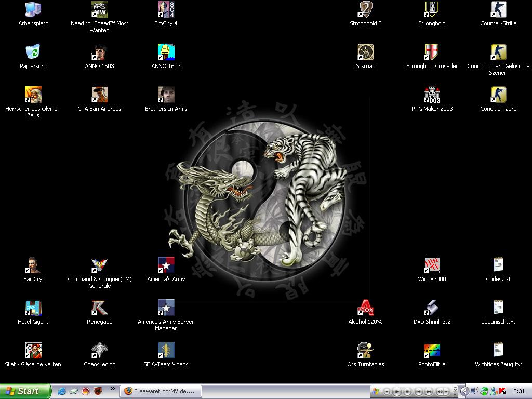Switch to the FreewarefrontMV.de Firefox taskbar item

[160, 391]
